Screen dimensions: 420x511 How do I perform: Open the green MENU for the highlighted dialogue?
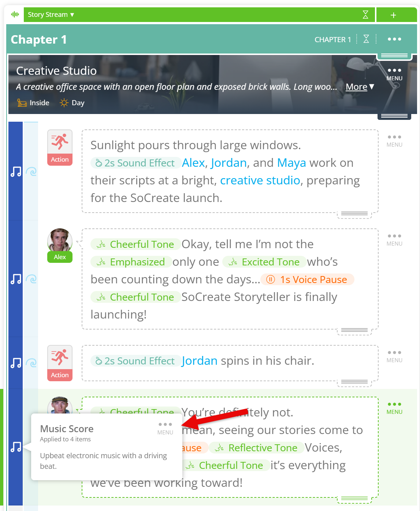pyautogui.click(x=394, y=408)
